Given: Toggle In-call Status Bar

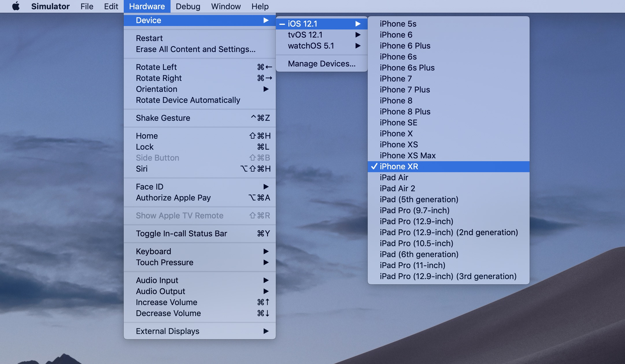Looking at the screenshot, I should point(199,233).
